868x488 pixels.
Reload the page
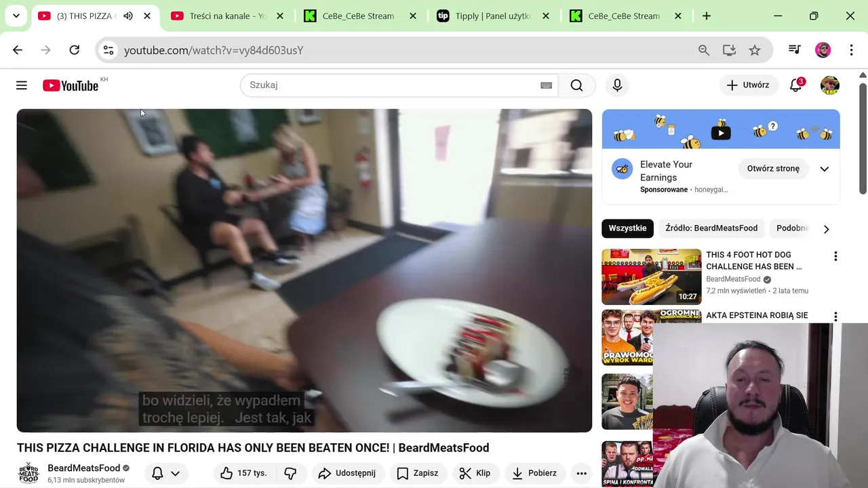pos(75,50)
